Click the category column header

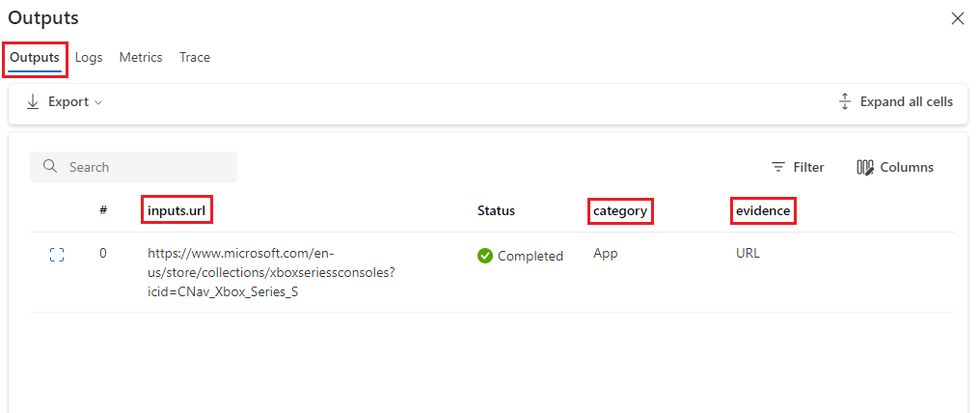(620, 210)
